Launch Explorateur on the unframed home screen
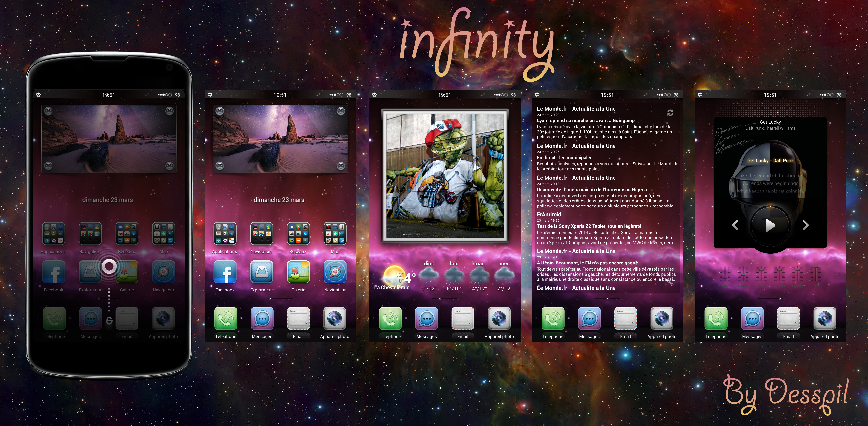The image size is (868, 426). pos(261,272)
